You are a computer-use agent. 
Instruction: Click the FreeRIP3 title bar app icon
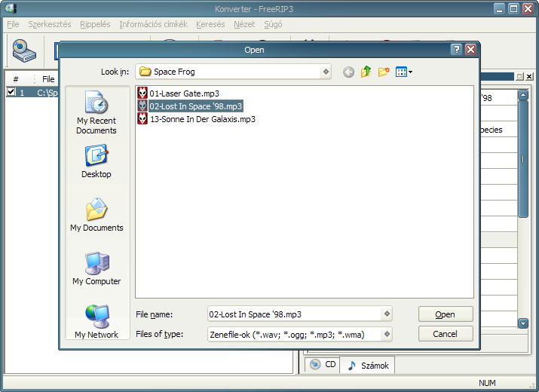11,8
